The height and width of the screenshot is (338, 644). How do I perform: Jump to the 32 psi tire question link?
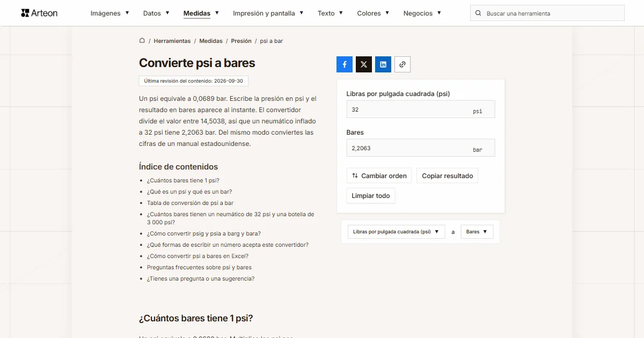pyautogui.click(x=231, y=218)
